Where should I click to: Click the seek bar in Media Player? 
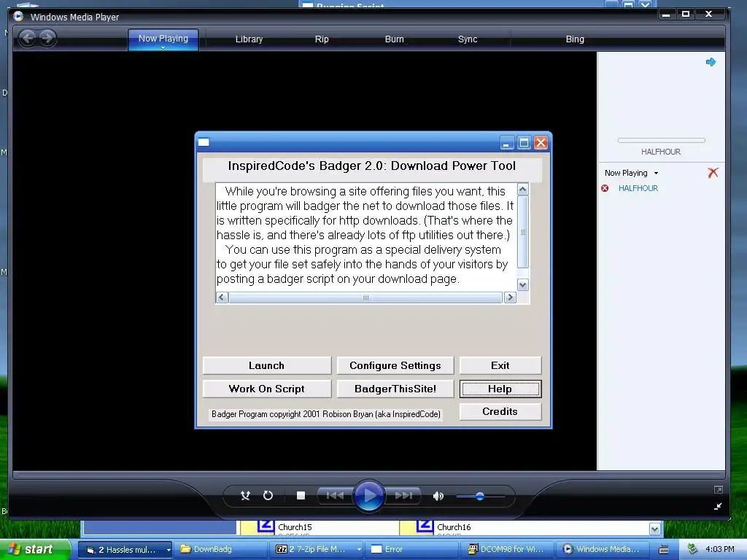[368, 475]
